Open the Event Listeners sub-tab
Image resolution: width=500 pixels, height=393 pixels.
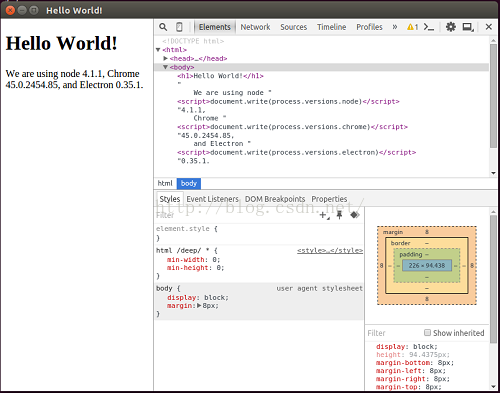pos(212,199)
